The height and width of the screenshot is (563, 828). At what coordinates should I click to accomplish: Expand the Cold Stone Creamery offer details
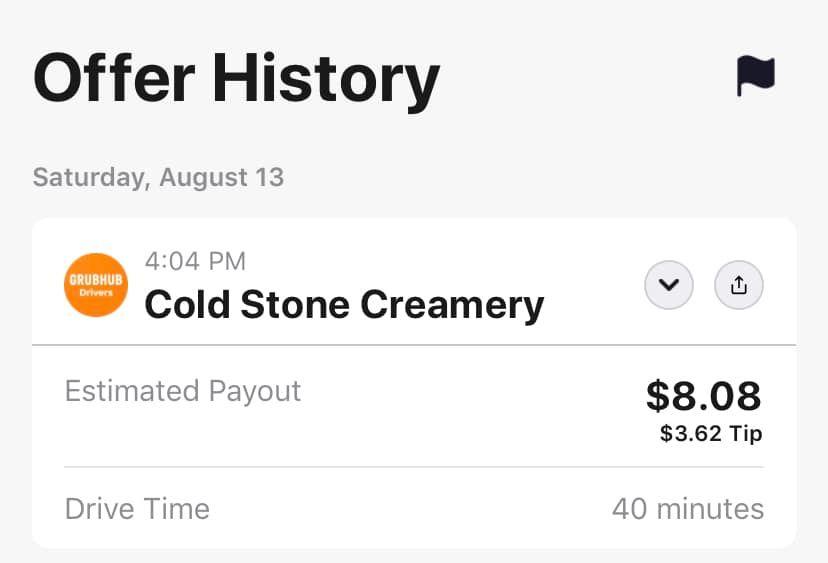(x=669, y=286)
